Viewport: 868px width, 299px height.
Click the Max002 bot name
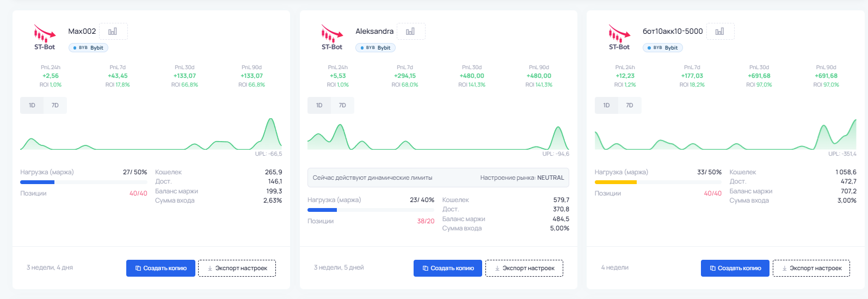pos(82,32)
